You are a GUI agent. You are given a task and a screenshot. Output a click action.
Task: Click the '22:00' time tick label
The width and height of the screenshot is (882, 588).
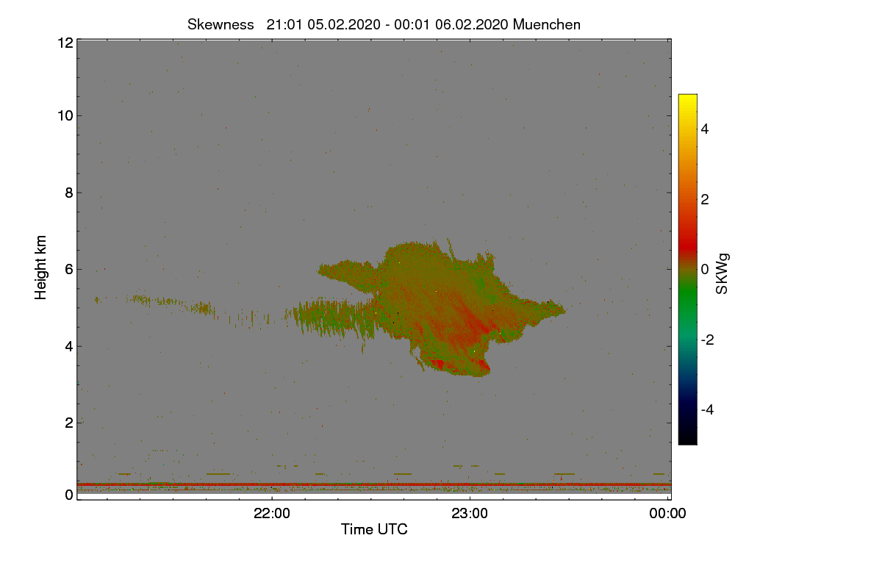click(x=272, y=514)
